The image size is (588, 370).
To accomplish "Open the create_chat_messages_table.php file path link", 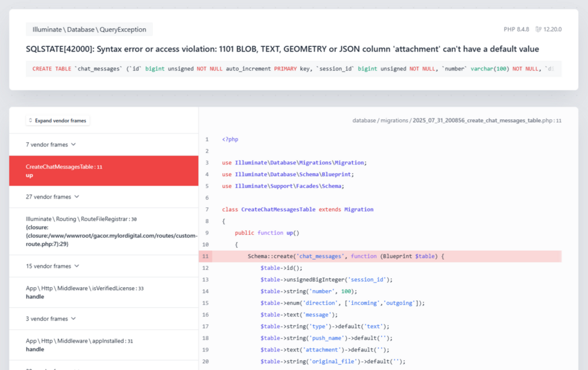I will coord(457,120).
